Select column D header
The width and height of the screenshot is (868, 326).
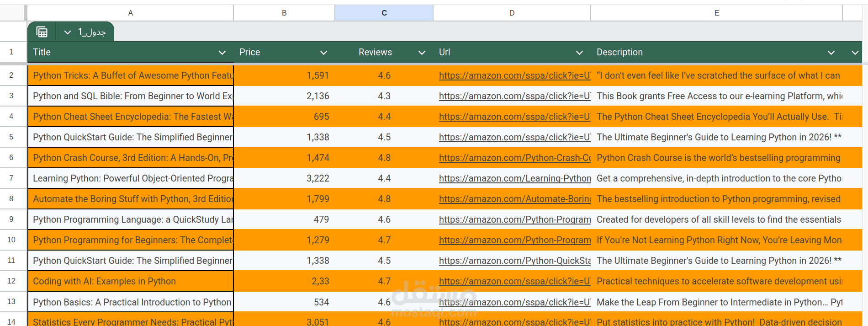click(512, 13)
